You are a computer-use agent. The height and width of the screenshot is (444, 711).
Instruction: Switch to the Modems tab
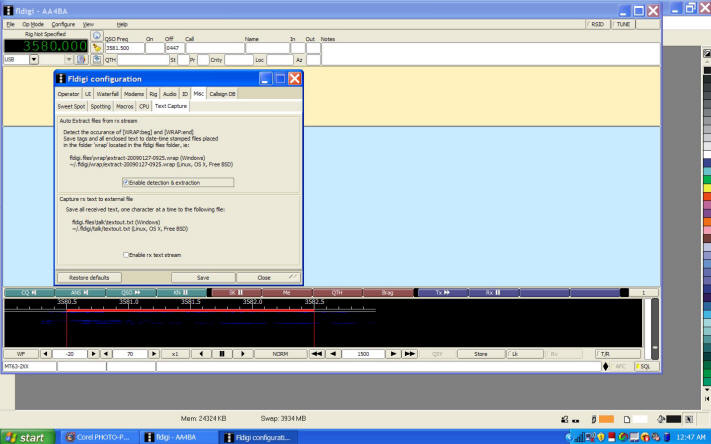pyautogui.click(x=134, y=94)
